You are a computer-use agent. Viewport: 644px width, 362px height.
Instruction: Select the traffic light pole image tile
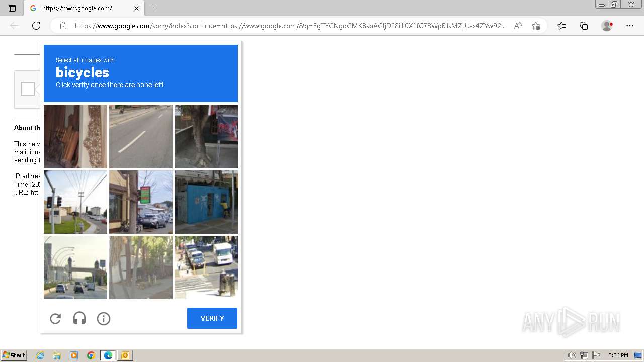pos(75,202)
